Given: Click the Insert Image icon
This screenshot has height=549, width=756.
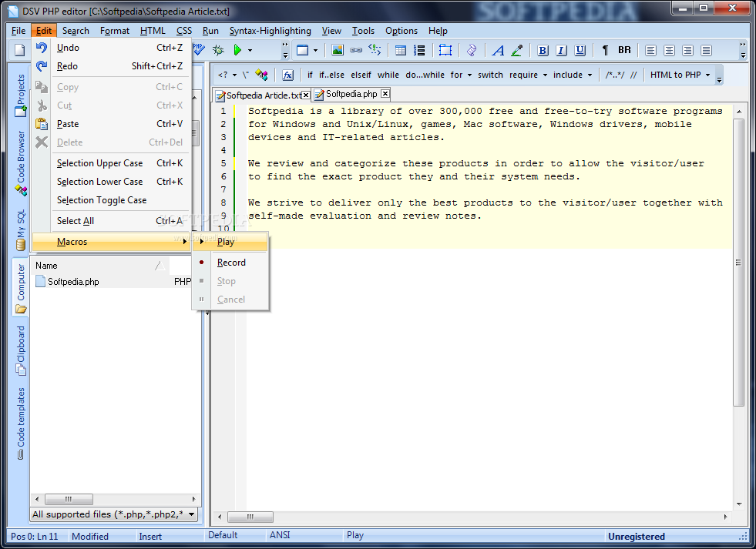Looking at the screenshot, I should point(338,50).
